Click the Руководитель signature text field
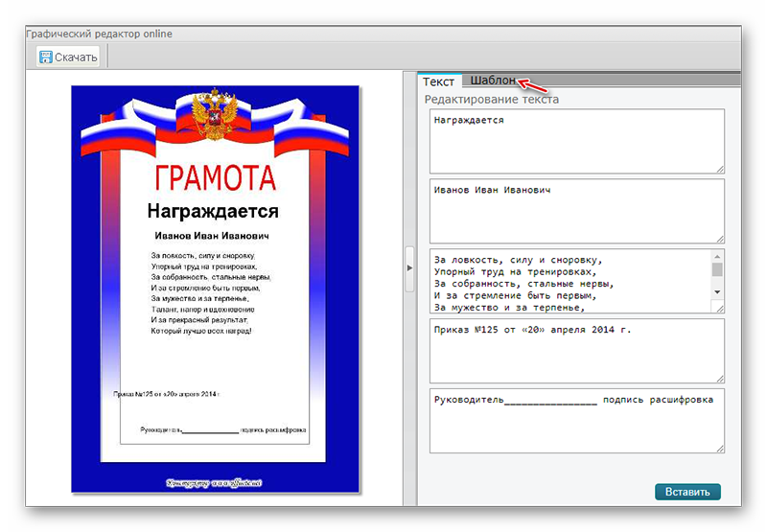Image resolution: width=767 pixels, height=532 pixels. [x=575, y=420]
